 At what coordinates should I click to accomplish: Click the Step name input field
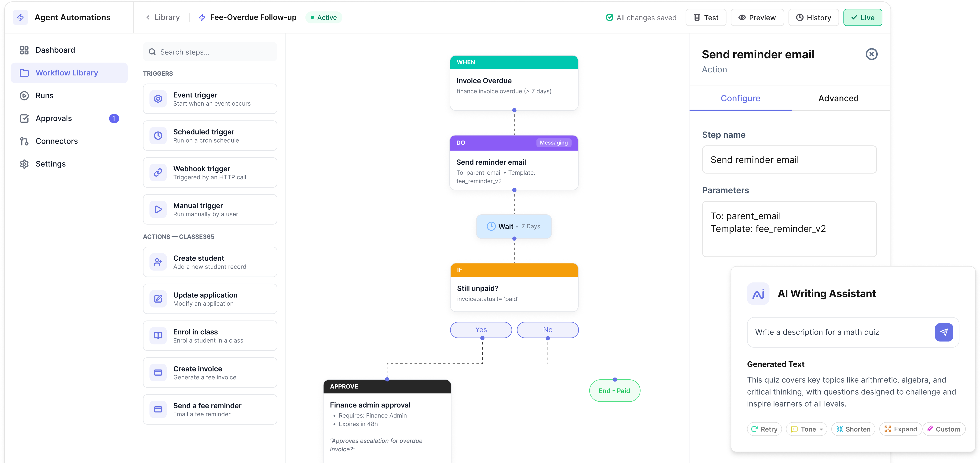click(789, 159)
